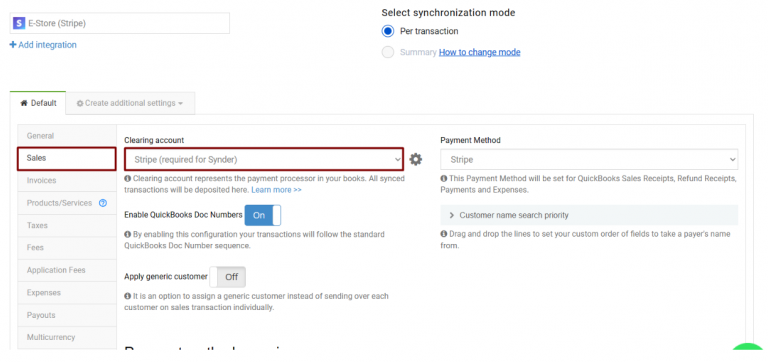Select the Summary synchronization mode radio
The height and width of the screenshot is (362, 768).
[388, 52]
